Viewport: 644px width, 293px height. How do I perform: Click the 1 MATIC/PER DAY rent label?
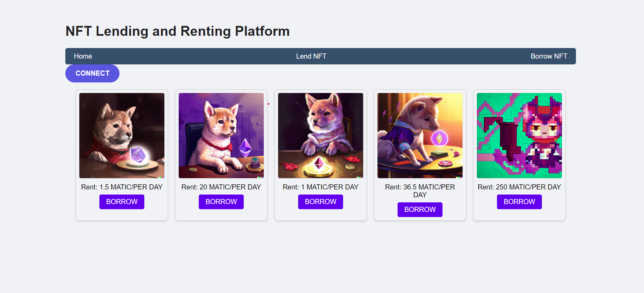pyautogui.click(x=320, y=187)
